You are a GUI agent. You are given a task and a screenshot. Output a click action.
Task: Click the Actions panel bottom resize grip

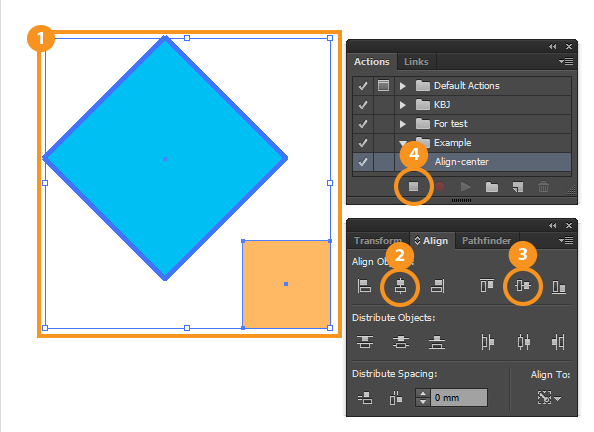pos(461,200)
